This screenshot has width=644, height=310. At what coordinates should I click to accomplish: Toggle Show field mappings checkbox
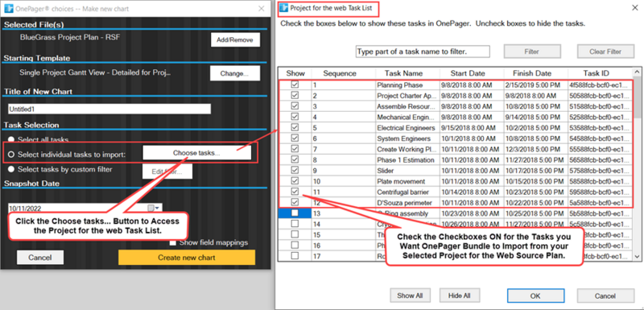tap(173, 242)
